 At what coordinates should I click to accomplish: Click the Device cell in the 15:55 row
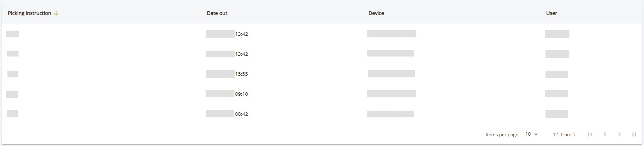coord(391,73)
